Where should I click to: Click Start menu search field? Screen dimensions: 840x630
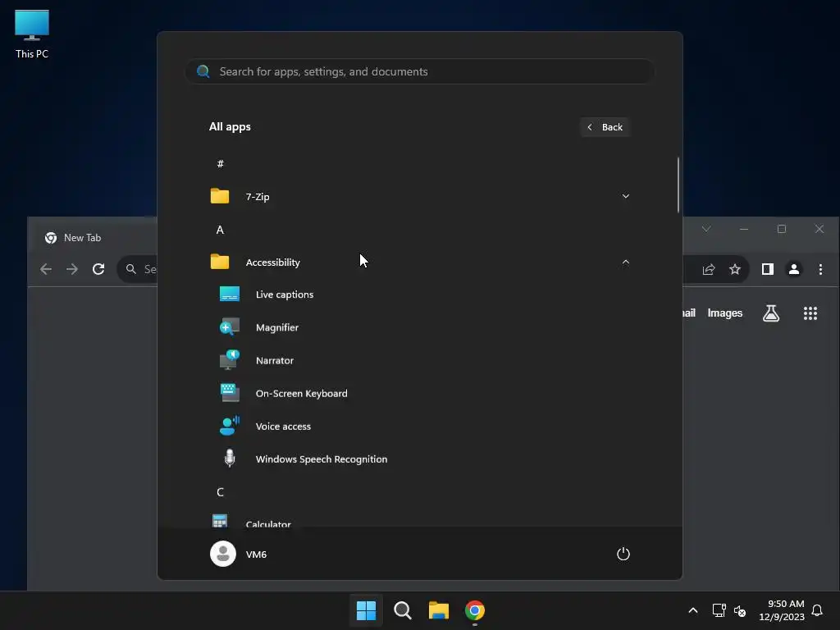click(419, 71)
